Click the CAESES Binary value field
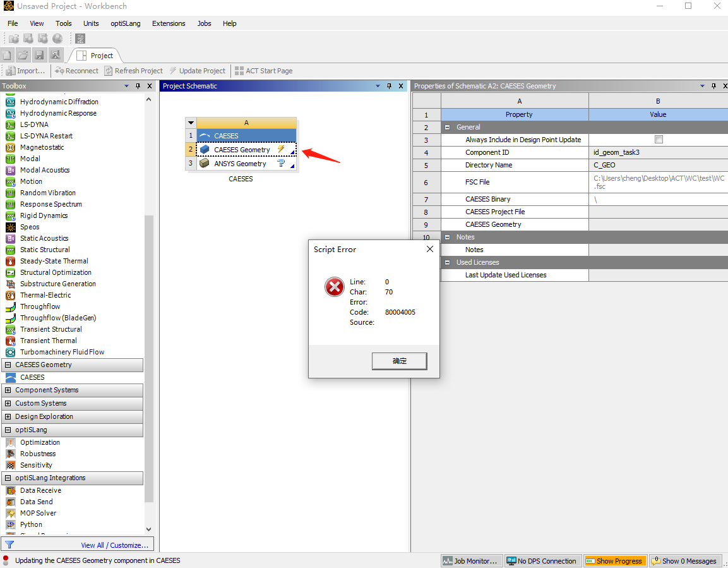This screenshot has width=728, height=568. pos(658,199)
